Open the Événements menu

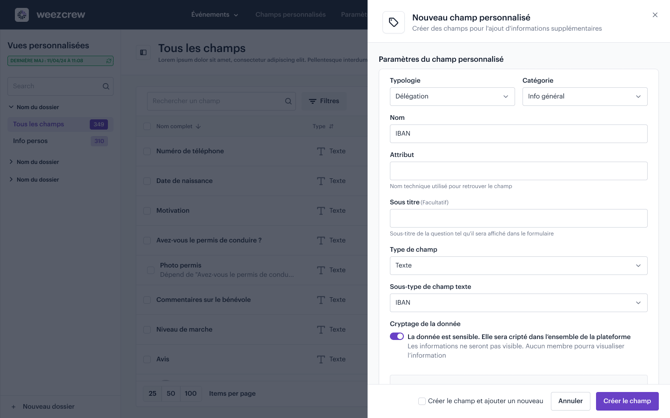tap(214, 15)
